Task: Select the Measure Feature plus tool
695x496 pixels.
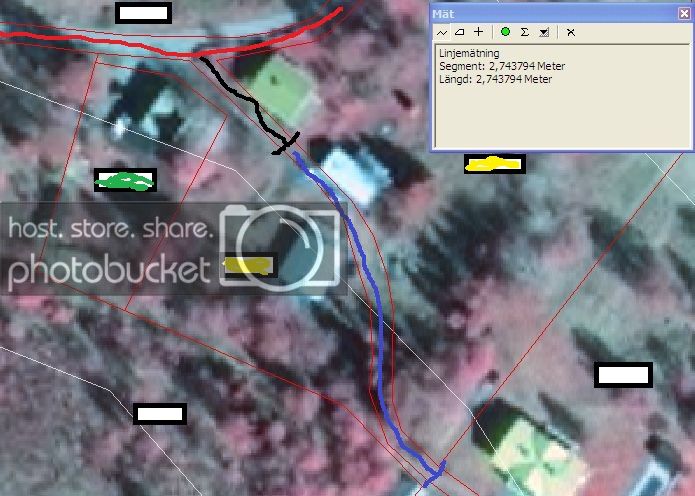Action: (x=478, y=32)
